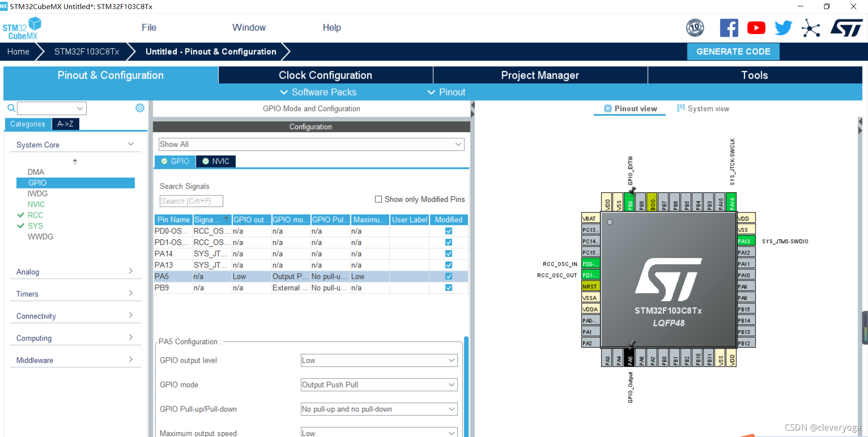Click pin PA3 on the chip bottom
Image resolution: width=868 pixels, height=437 pixels.
coord(607,358)
